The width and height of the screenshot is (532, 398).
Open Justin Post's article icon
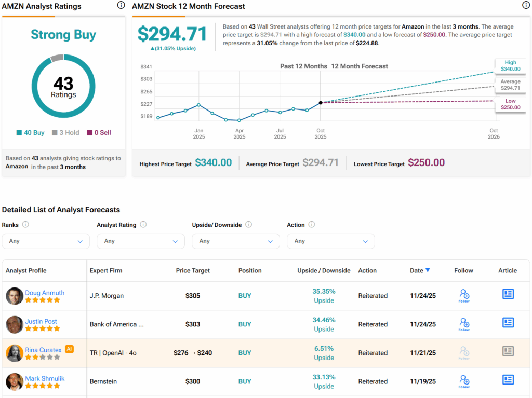[x=508, y=323]
